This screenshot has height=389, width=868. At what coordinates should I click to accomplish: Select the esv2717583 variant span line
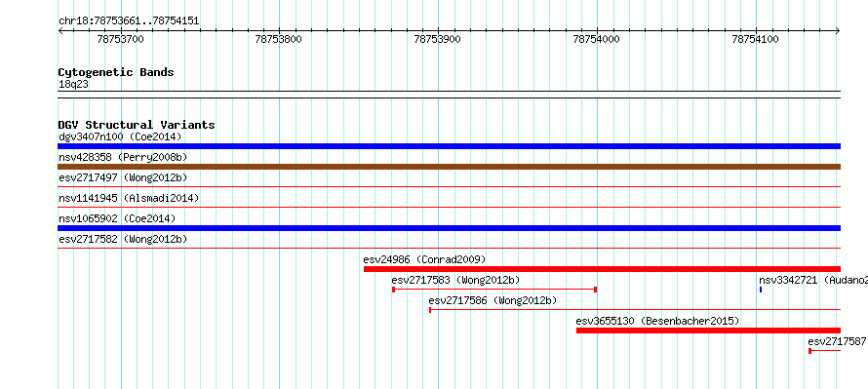[494, 290]
